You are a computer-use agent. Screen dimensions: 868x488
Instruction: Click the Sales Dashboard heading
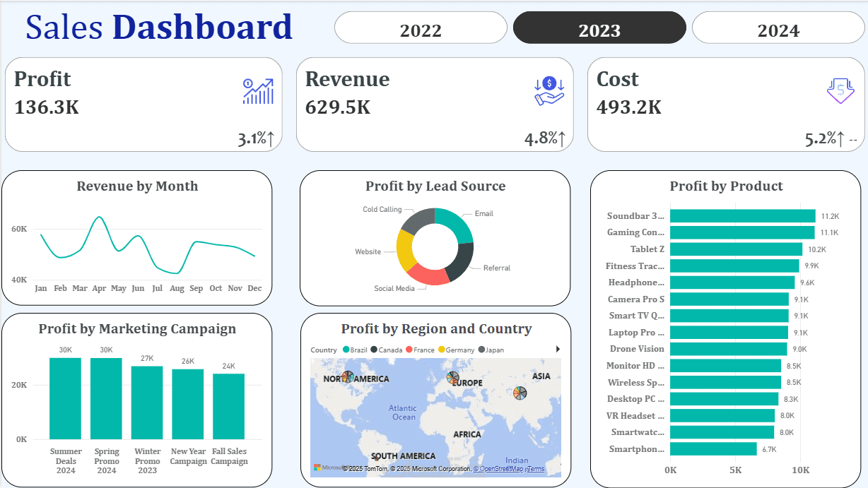point(159,27)
